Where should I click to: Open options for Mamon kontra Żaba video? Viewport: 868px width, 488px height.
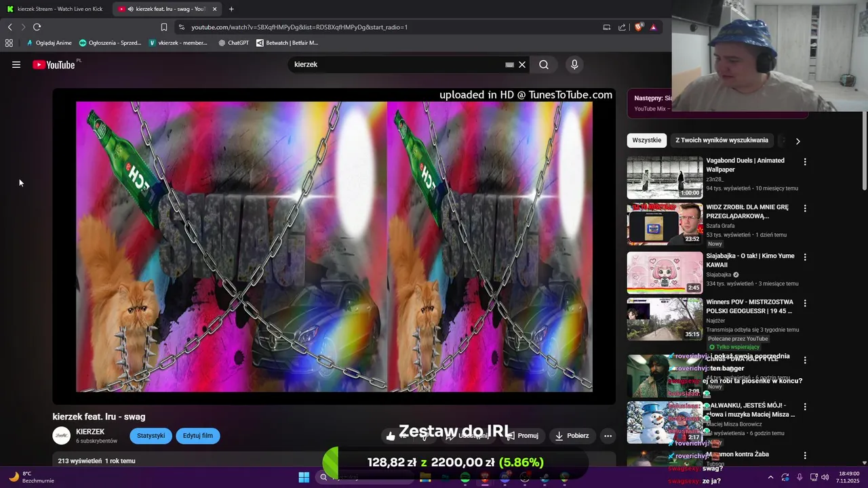805,455
